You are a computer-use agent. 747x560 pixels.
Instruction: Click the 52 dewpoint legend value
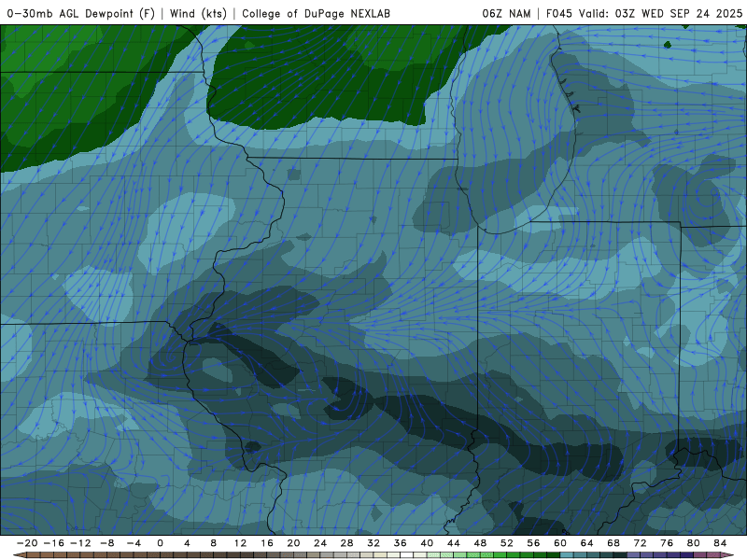[x=507, y=543]
